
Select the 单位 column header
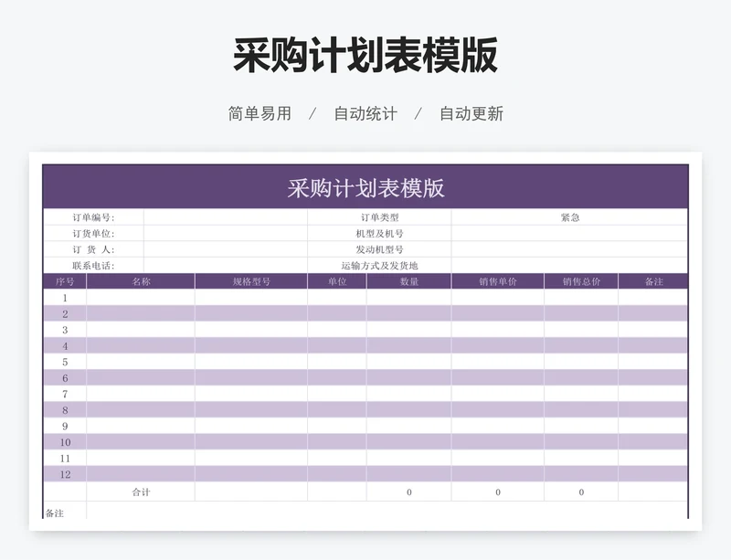[337, 281]
